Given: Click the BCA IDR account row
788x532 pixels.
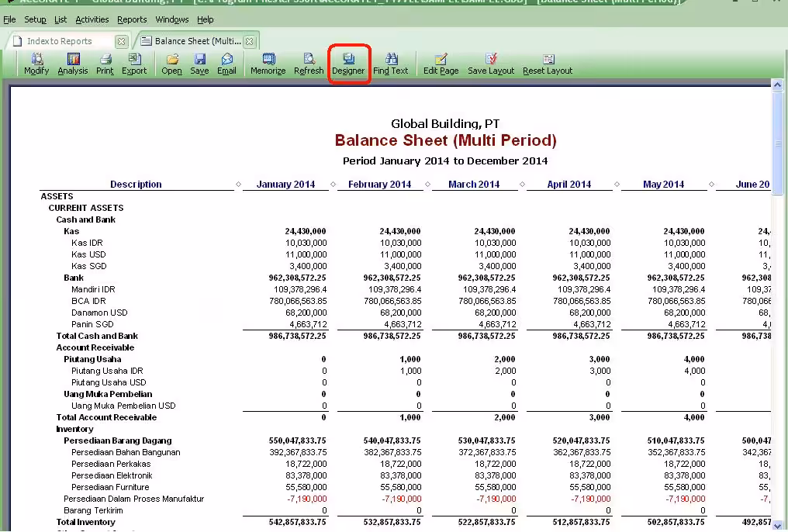Looking at the screenshot, I should click(x=89, y=301).
